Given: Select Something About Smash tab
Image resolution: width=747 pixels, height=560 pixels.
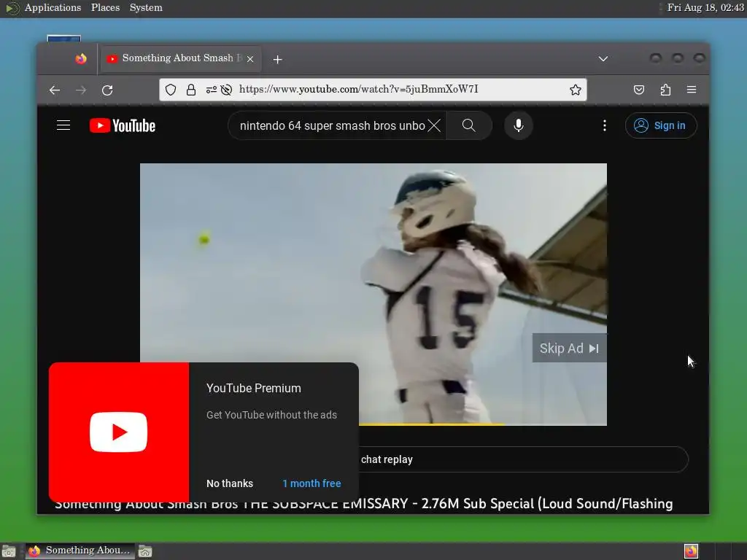Looking at the screenshot, I should click(181, 58).
